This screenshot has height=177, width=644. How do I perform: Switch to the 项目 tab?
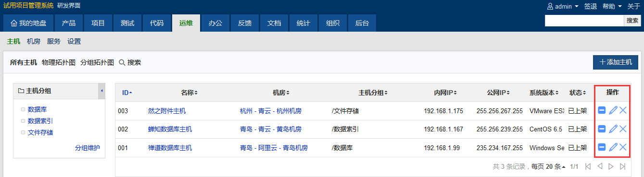(x=98, y=23)
